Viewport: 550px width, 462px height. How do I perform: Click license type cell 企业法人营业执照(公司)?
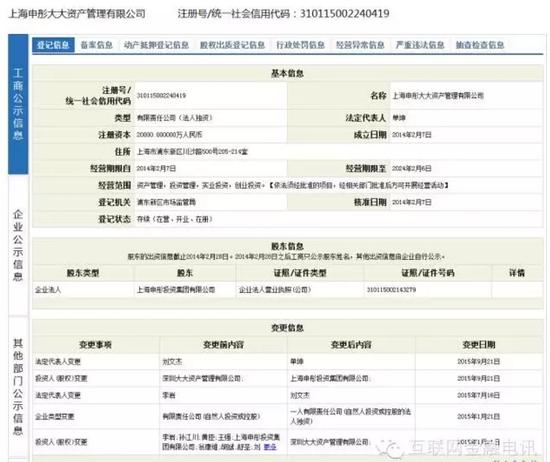275,290
